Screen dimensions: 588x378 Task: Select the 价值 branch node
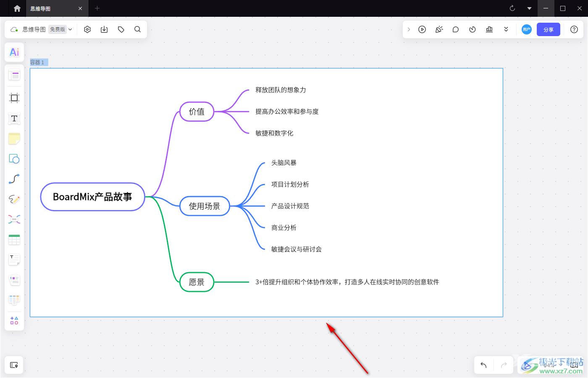click(x=197, y=112)
